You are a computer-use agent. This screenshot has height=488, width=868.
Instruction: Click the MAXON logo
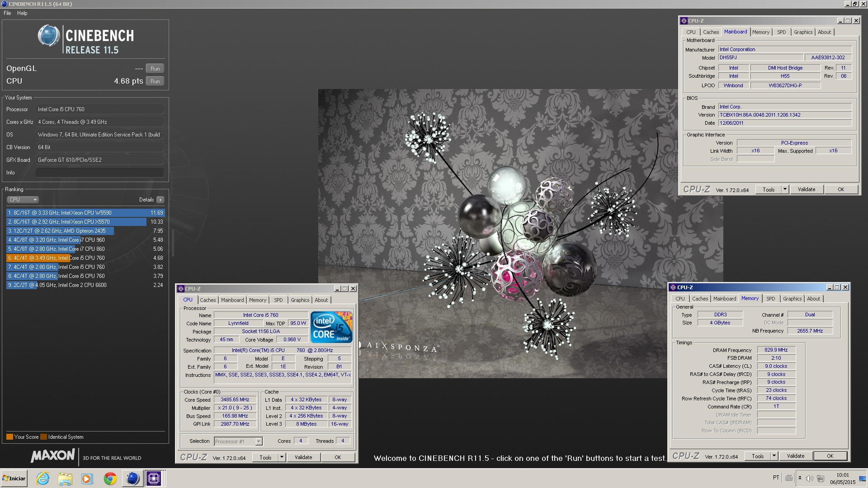53,455
